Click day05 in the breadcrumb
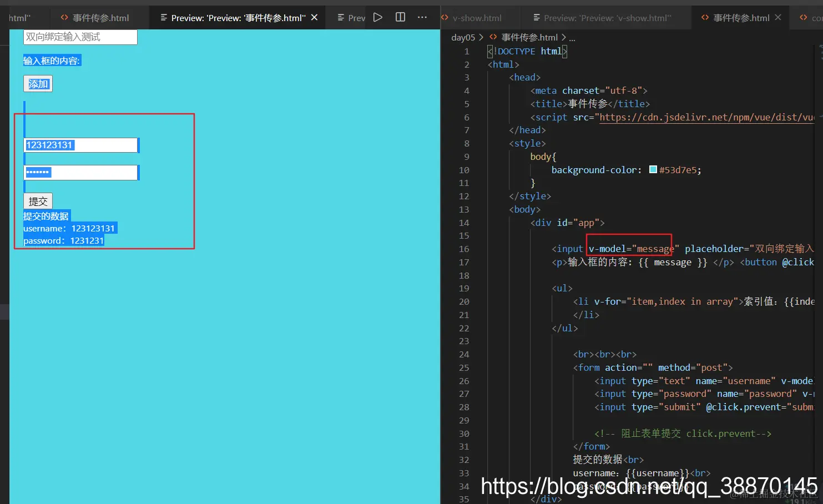Viewport: 823px width, 504px height. coord(463,37)
